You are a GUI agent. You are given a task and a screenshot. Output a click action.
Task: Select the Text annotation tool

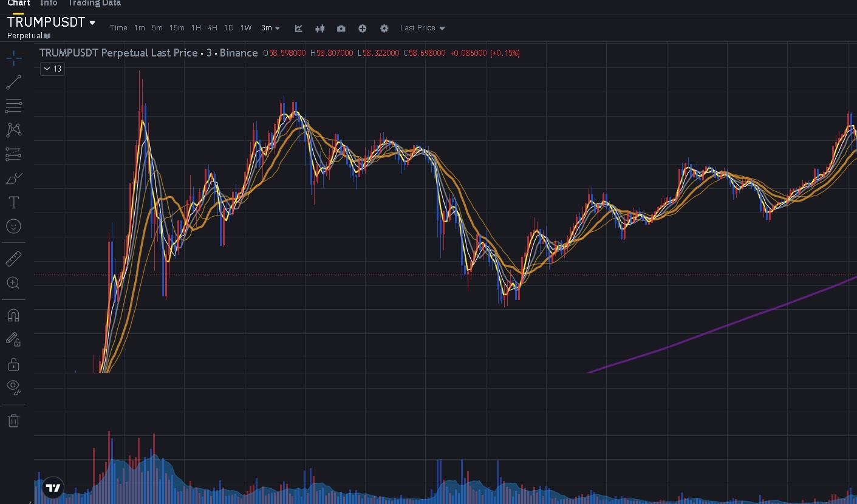(x=13, y=202)
